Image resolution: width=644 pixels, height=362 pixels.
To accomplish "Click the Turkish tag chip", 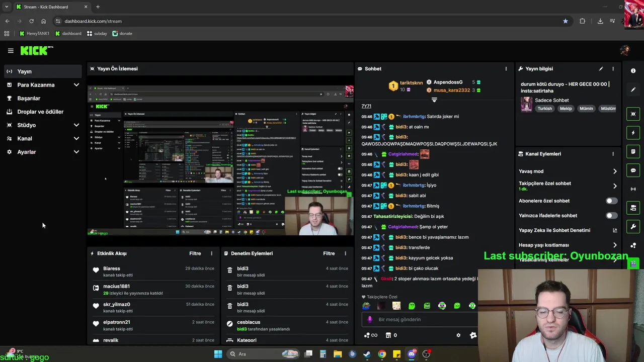I will (544, 109).
